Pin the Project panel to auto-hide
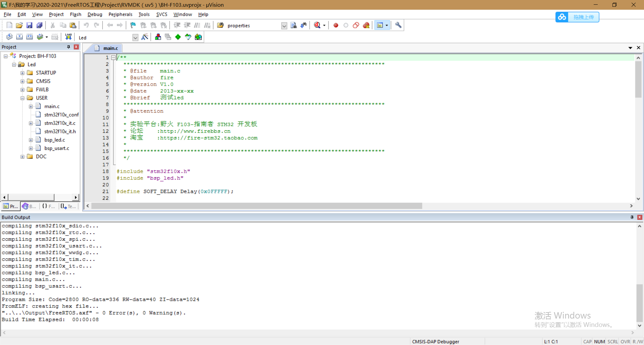 pos(68,47)
